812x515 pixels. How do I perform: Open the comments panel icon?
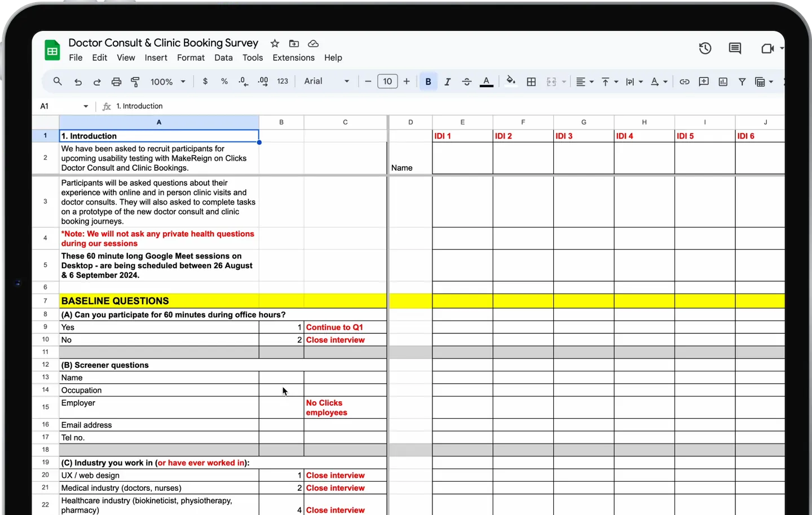click(735, 48)
